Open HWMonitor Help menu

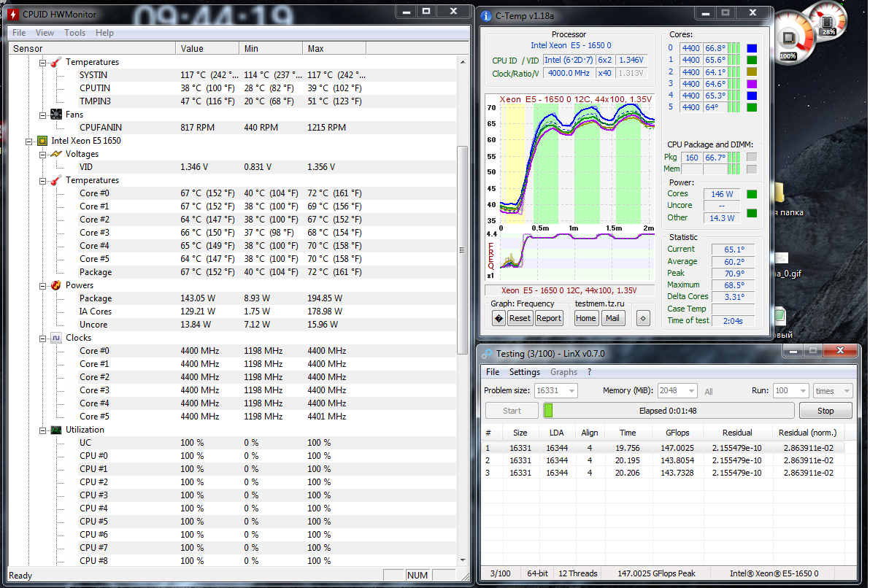104,33
